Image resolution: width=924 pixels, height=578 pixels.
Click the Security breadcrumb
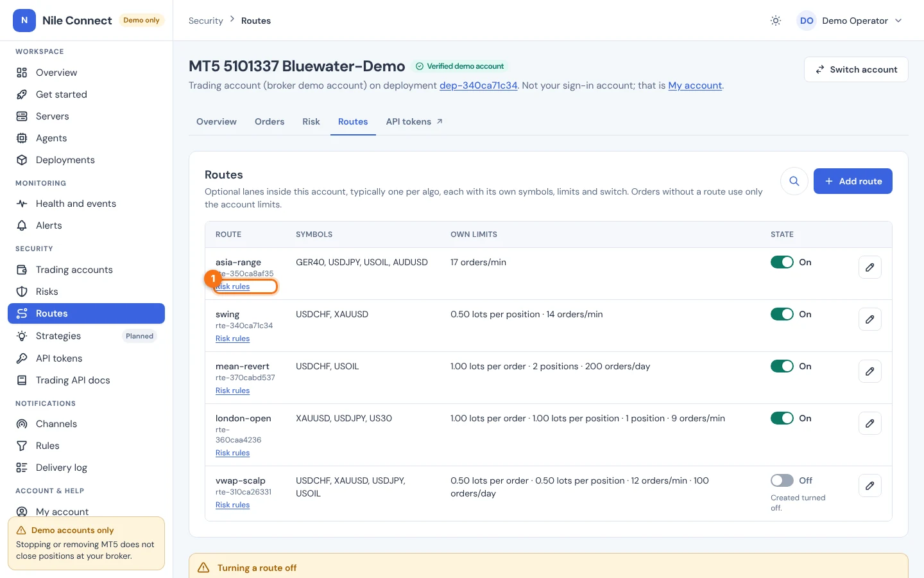click(x=205, y=21)
